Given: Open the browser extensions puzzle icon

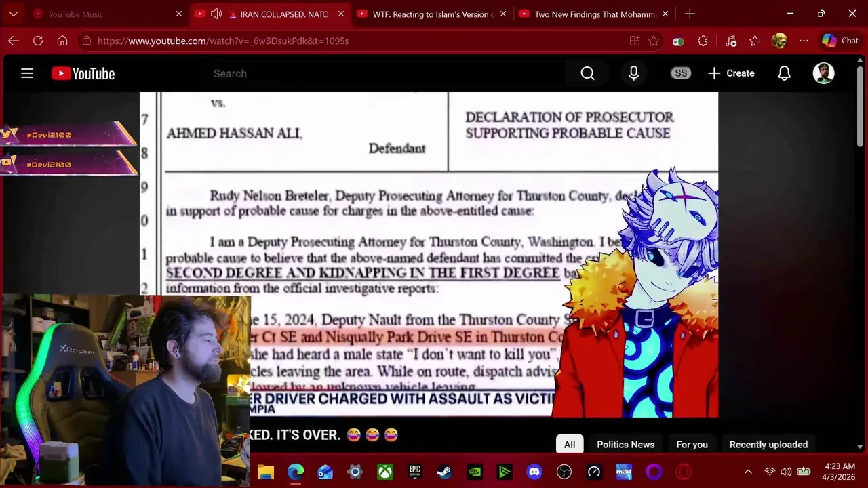Looking at the screenshot, I should point(703,41).
